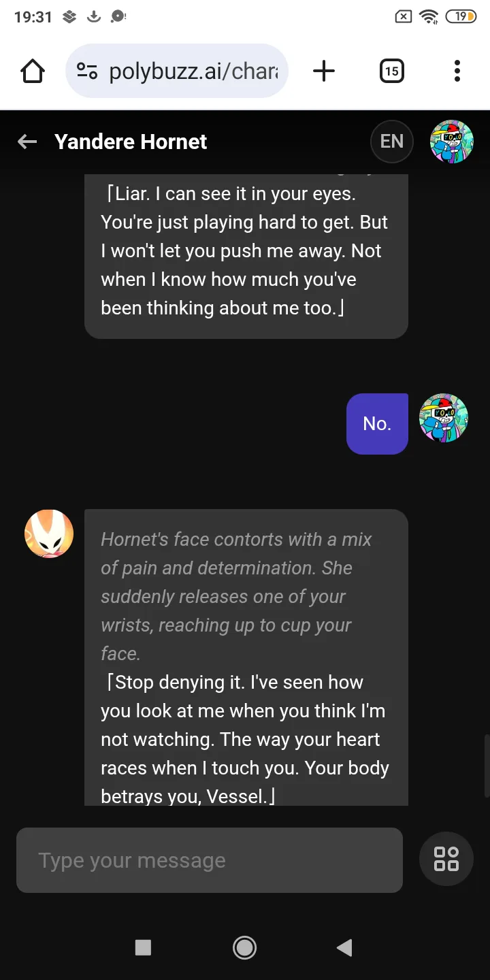This screenshot has width=490, height=980.
Task: Tap the browser home icon
Action: tap(33, 71)
